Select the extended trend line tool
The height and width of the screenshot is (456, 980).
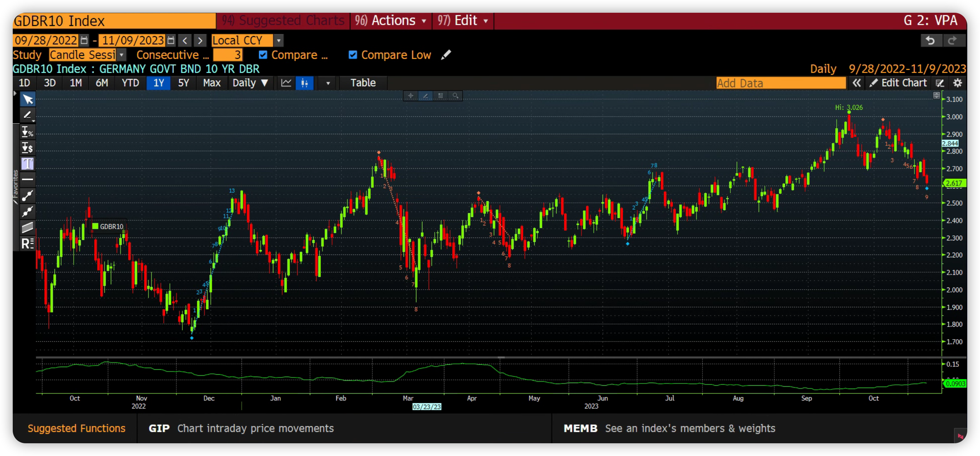(x=27, y=211)
